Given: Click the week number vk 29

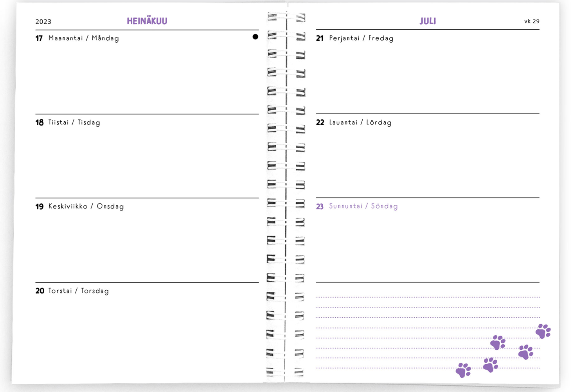Looking at the screenshot, I should [x=532, y=21].
